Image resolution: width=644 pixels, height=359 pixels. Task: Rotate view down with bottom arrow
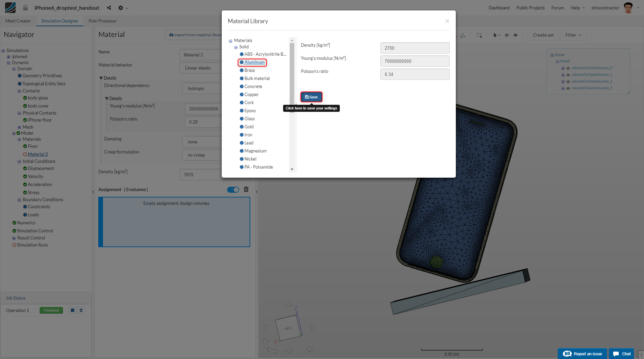[289, 351]
